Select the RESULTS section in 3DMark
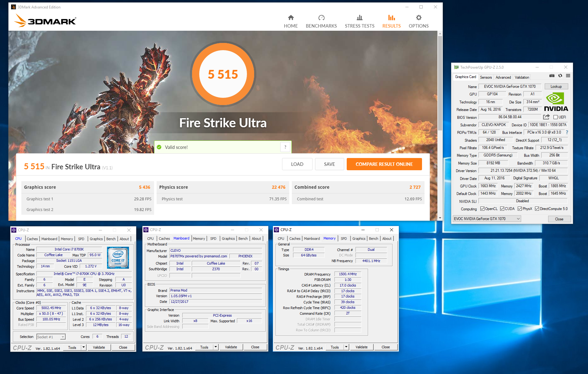This screenshot has height=374, width=588. click(391, 21)
